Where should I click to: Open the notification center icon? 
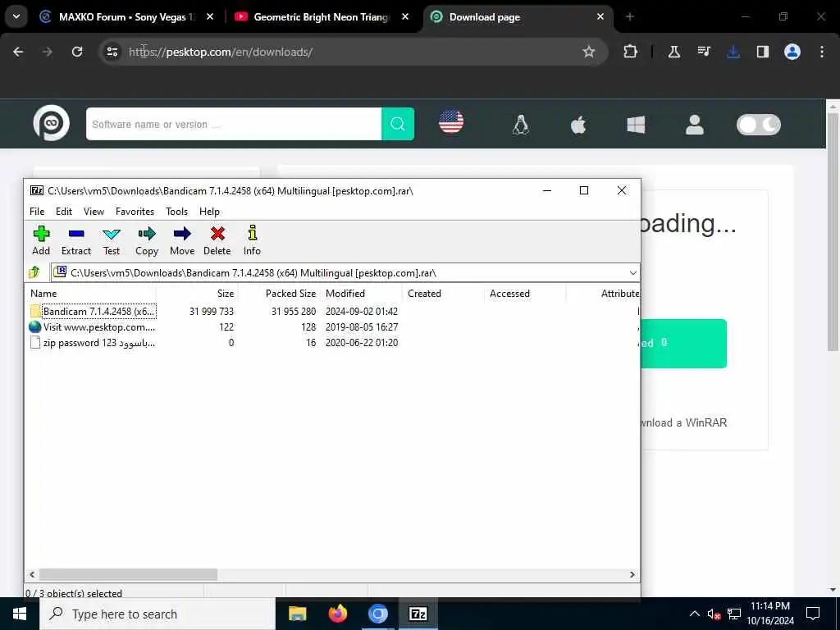coord(813,614)
